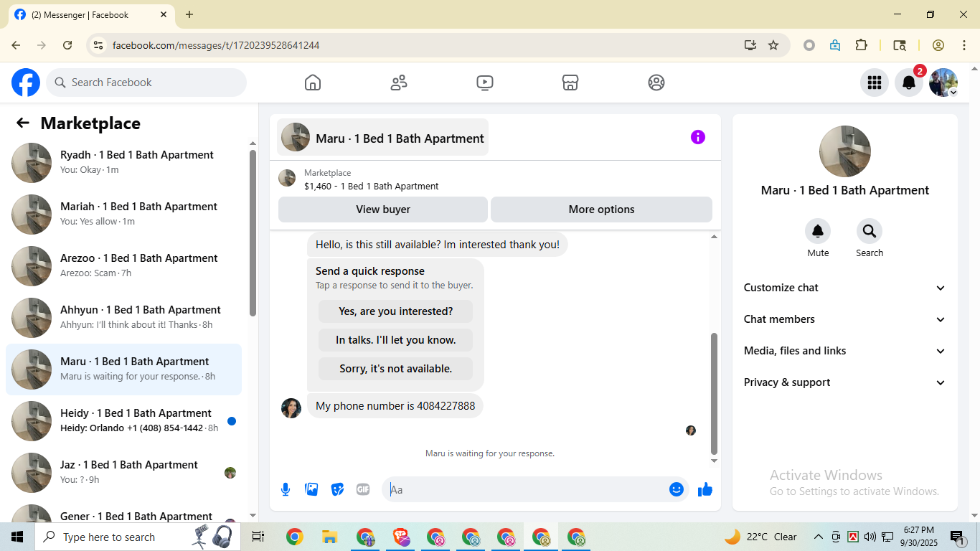Screen dimensions: 980x551
Task: Open the Windows Start menu
Action: point(17,537)
